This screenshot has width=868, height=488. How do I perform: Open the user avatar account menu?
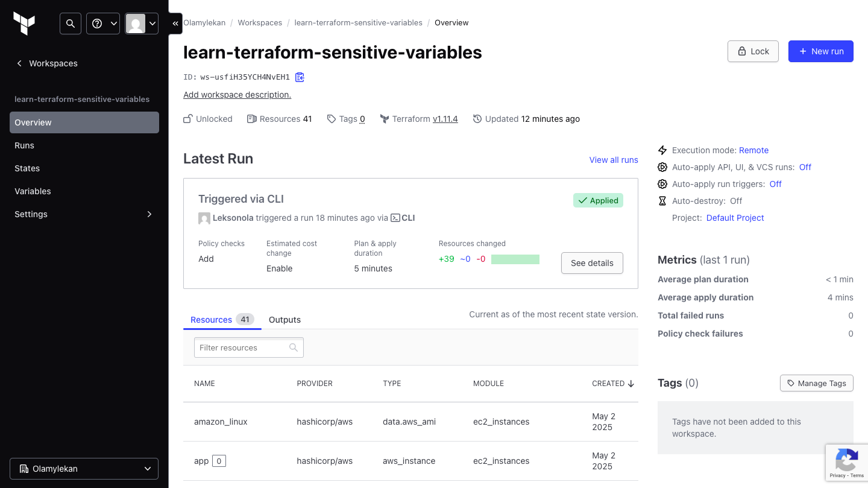pyautogui.click(x=142, y=24)
